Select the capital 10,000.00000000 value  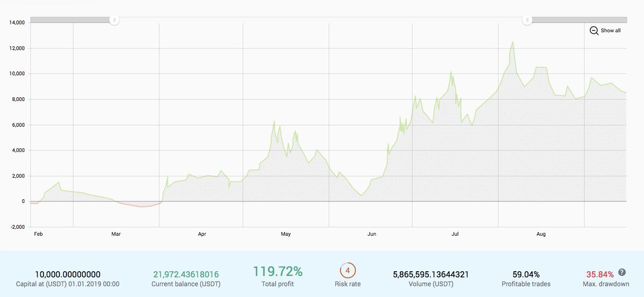pos(68,274)
